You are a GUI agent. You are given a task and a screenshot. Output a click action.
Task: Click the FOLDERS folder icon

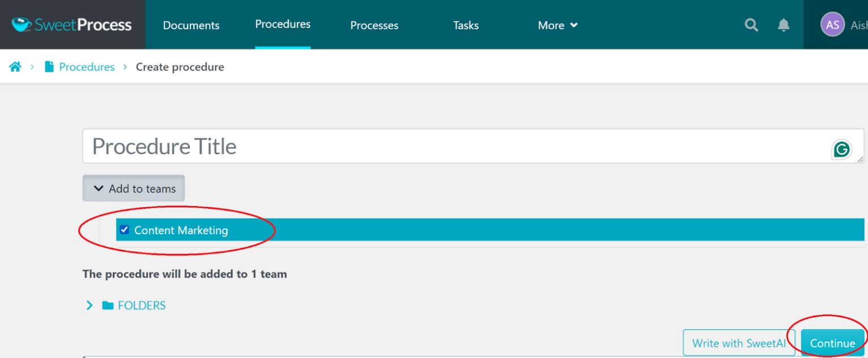107,305
